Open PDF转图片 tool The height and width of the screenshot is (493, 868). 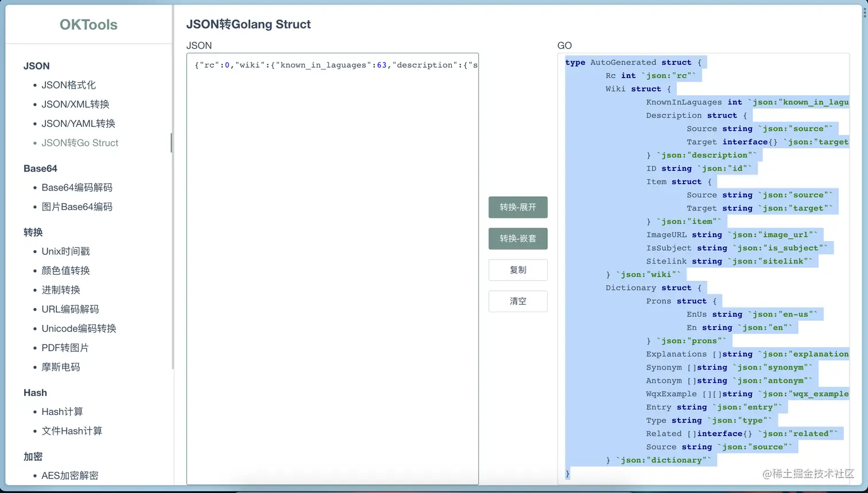[x=65, y=348]
